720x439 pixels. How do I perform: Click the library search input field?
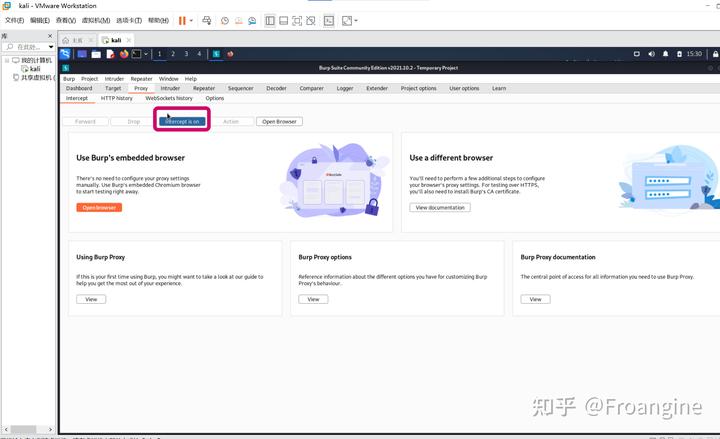tap(27, 47)
